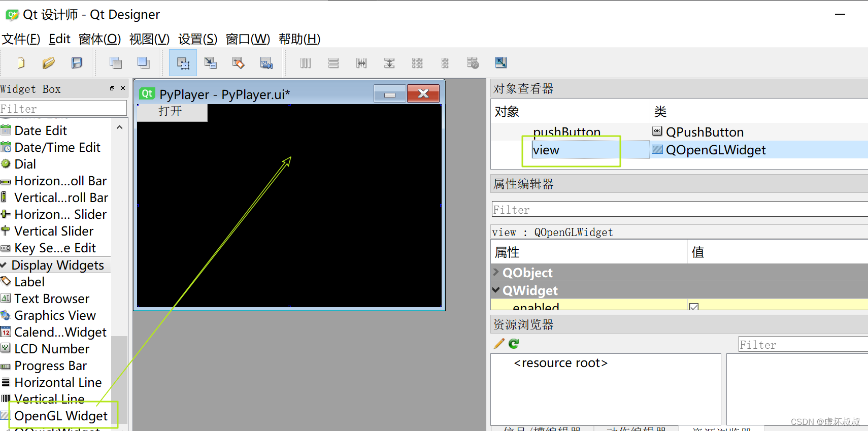Image resolution: width=868 pixels, height=431 pixels.
Task: Close the Widget Box panel
Action: tap(123, 88)
